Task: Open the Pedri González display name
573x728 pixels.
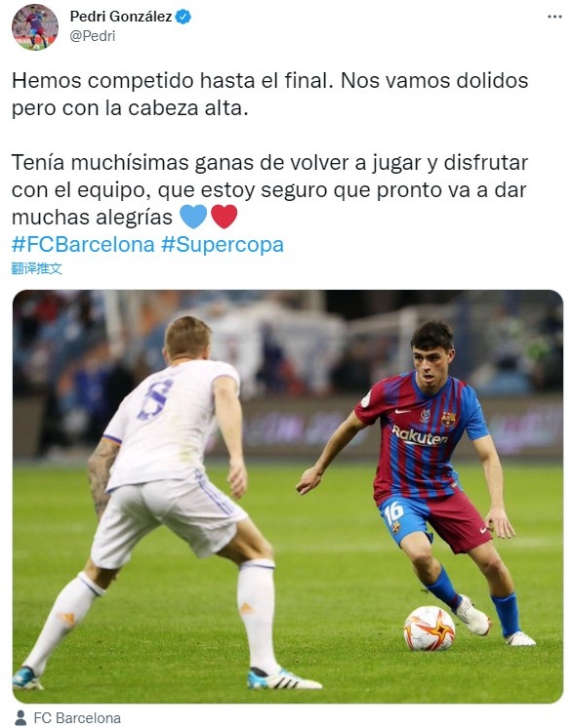Action: (121, 17)
